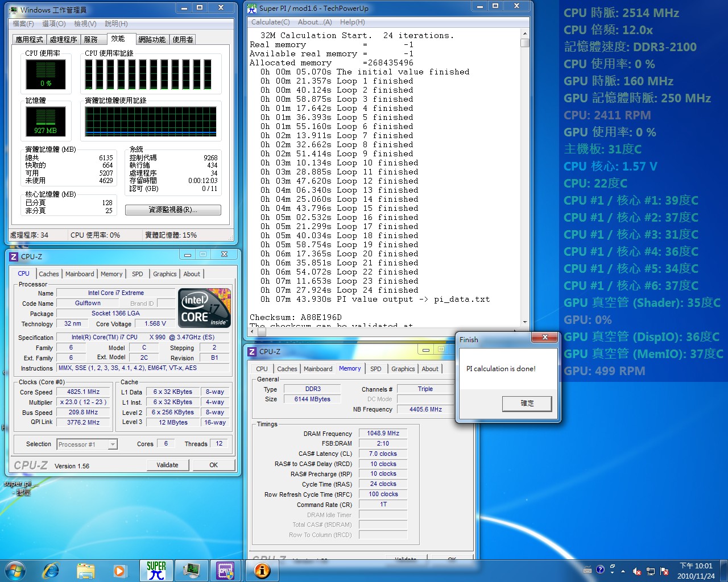Click Super PI scrollbar up arrow
The width and height of the screenshot is (728, 582).
(x=524, y=34)
